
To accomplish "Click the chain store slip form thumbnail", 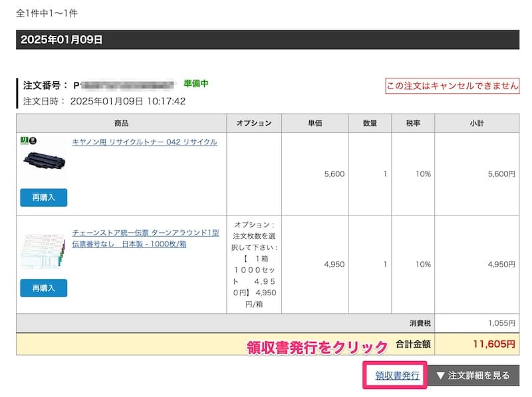I will tap(44, 251).
